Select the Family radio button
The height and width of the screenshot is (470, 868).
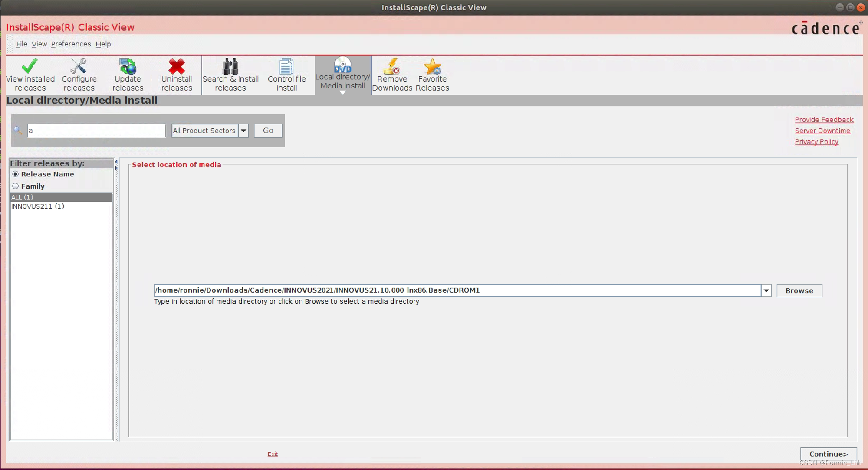(16, 186)
